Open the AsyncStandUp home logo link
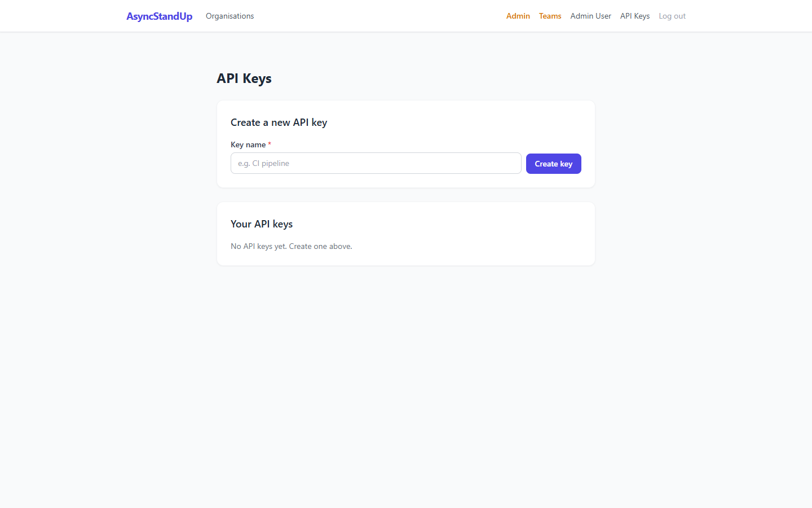The height and width of the screenshot is (508, 812). tap(159, 16)
